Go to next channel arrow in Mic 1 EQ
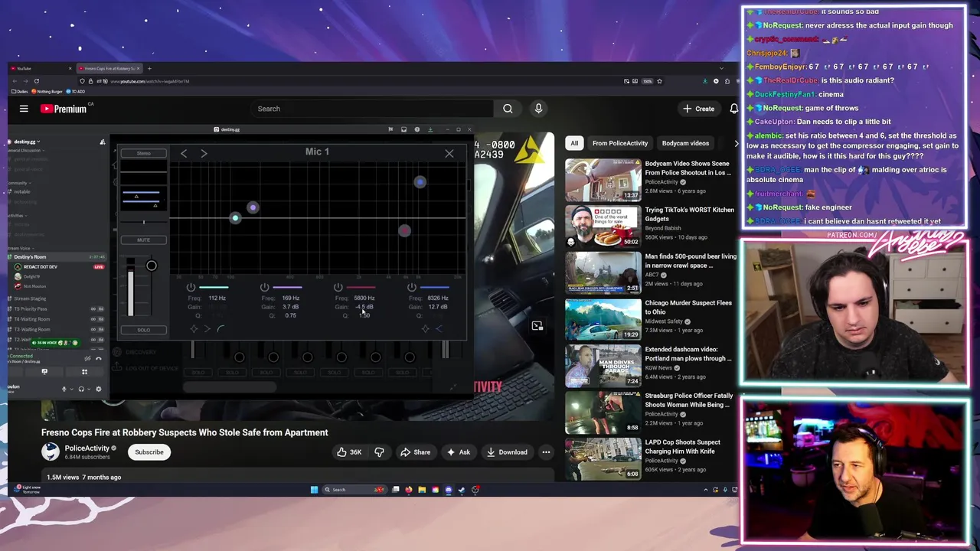Viewport: 980px width, 551px height. (x=204, y=154)
